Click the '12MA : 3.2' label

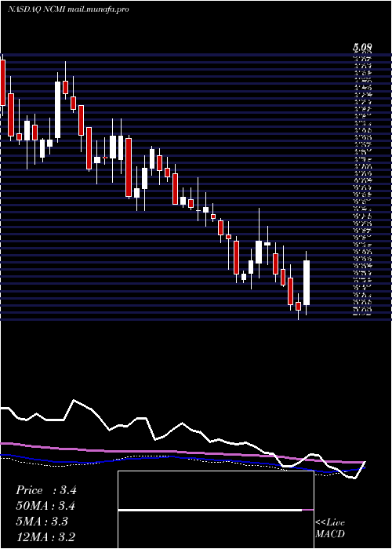point(45,537)
